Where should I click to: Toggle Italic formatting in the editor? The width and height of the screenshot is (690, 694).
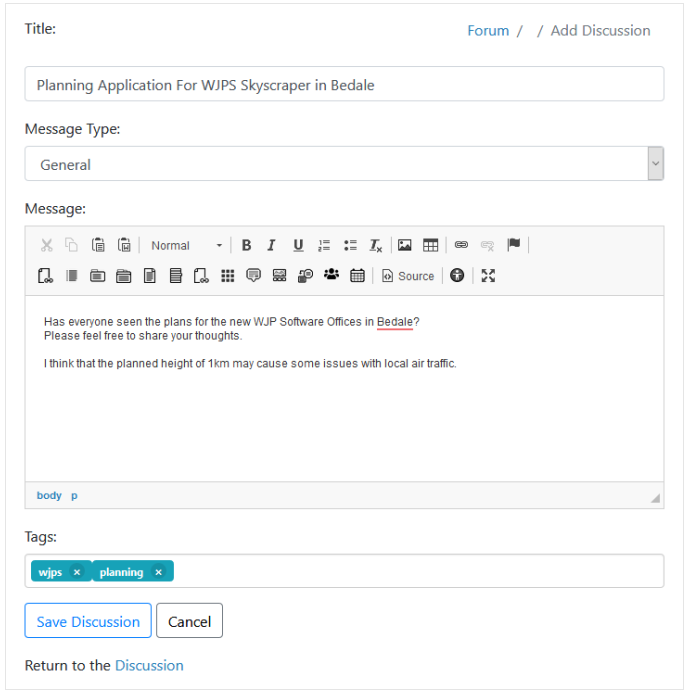pyautogui.click(x=271, y=245)
